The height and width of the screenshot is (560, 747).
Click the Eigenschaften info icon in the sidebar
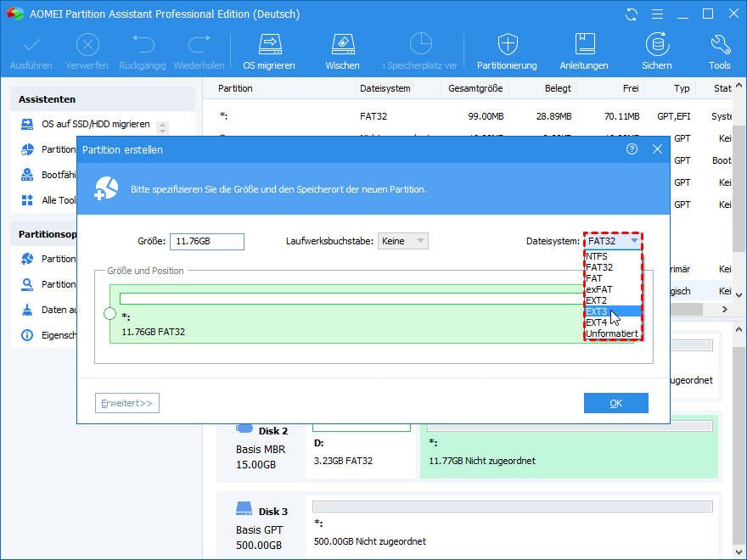27,335
